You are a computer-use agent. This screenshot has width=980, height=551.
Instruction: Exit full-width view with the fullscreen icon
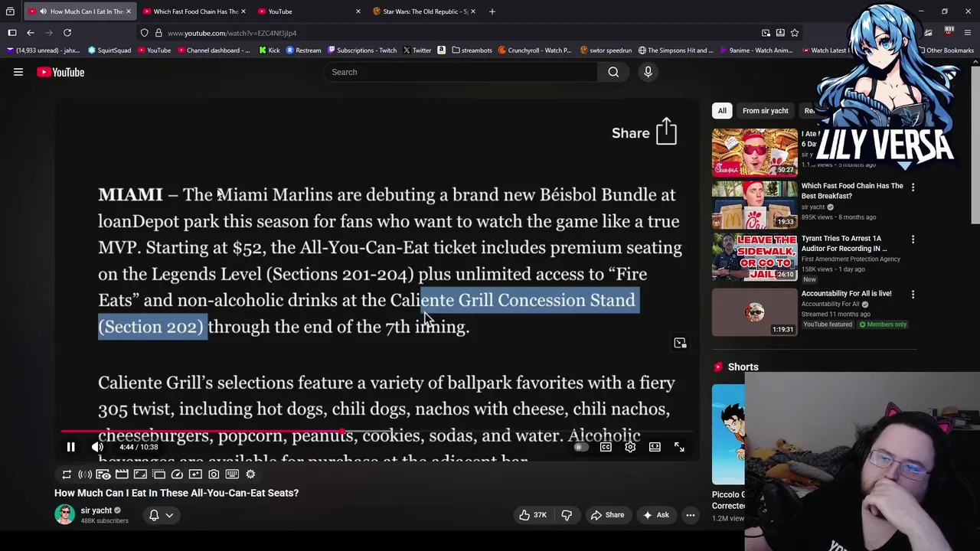pos(679,447)
